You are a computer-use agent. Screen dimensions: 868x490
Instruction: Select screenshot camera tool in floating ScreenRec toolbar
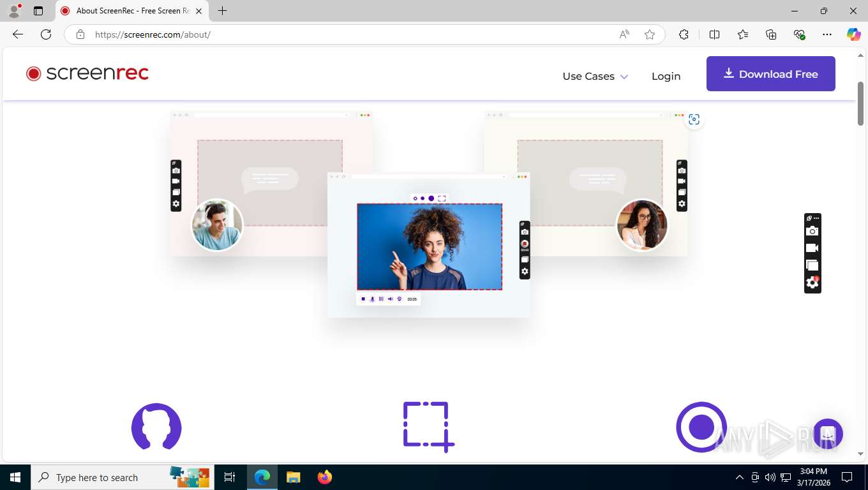point(812,231)
